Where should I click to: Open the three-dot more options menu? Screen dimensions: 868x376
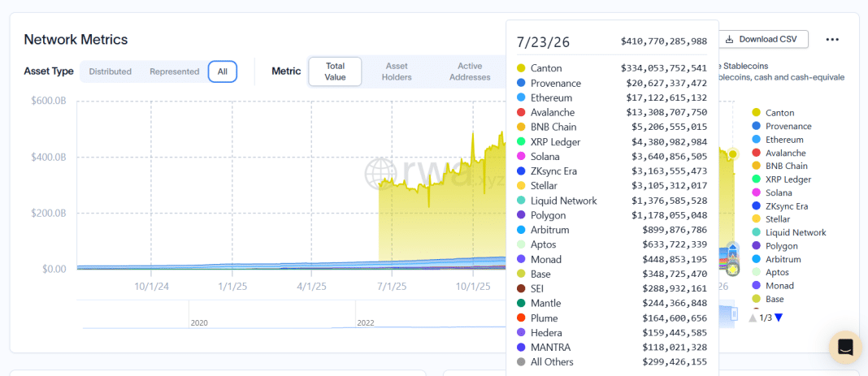coord(832,39)
